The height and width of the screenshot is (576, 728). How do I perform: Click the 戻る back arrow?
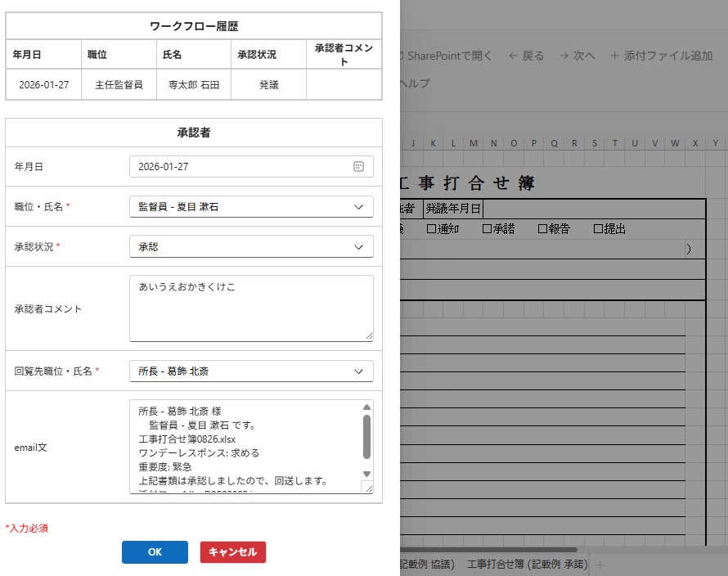513,56
